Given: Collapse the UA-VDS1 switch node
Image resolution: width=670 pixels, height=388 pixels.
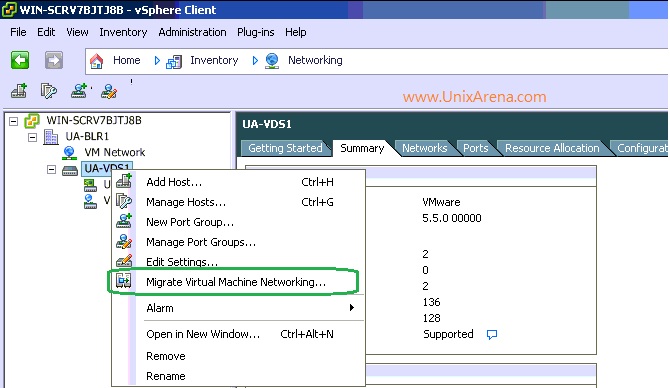Looking at the screenshot, I should 51,170.
